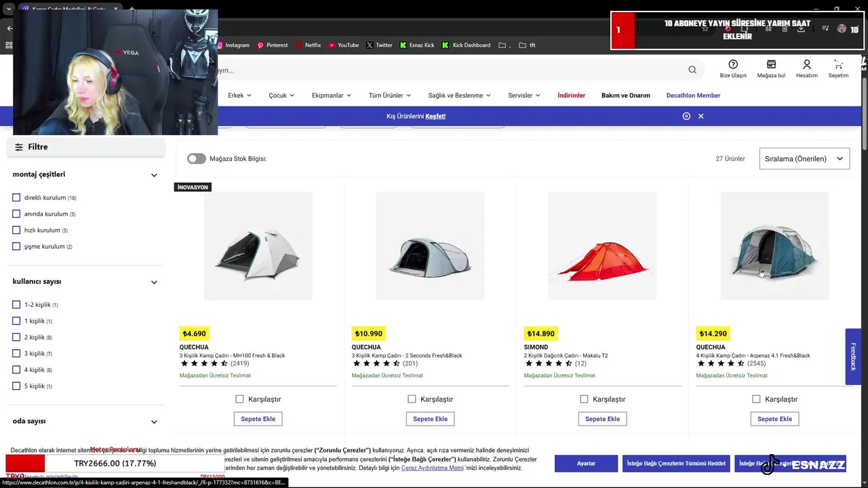
Task: Open the Arpenaz 4.1 tent thumbnail
Action: click(774, 246)
